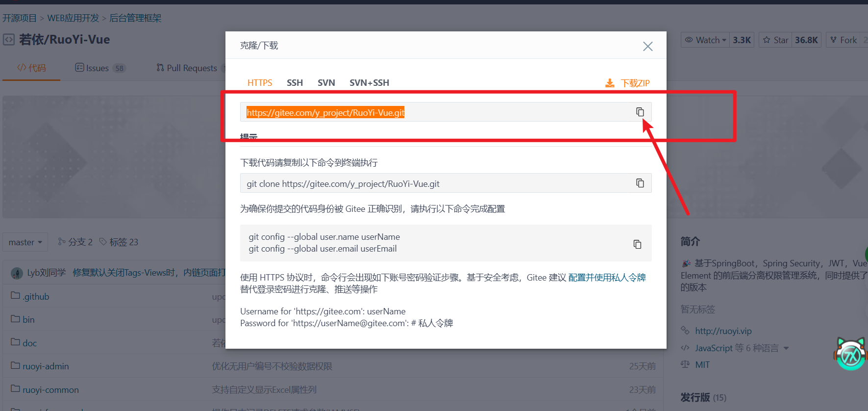View 标签 23 tags
This screenshot has height=411, width=868.
coord(119,242)
